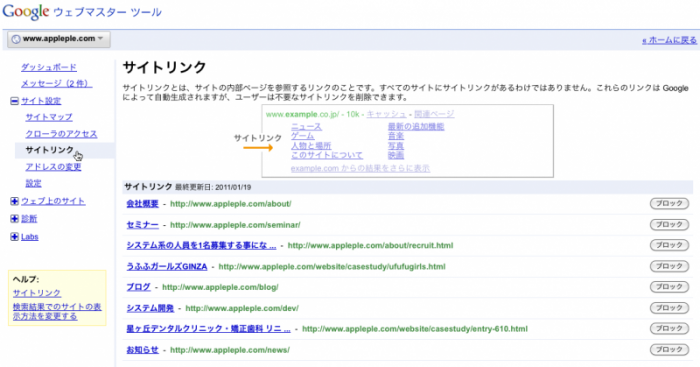Click URL http://www.appleple.com/blog/
Screen dimensions: 700x367
click(x=220, y=288)
